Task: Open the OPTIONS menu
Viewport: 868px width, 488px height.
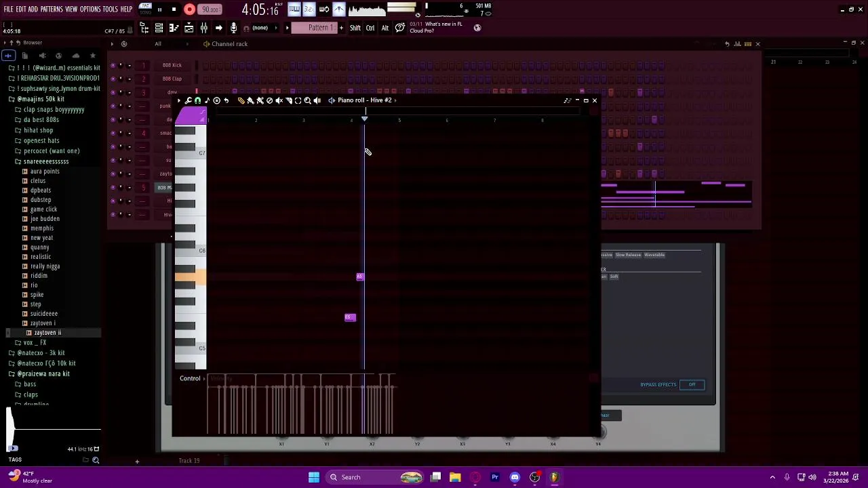Action: click(90, 9)
